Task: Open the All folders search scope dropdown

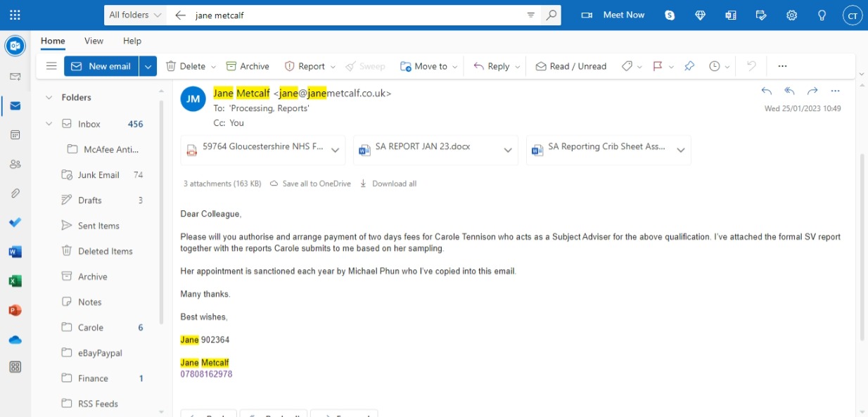Action: coord(135,15)
